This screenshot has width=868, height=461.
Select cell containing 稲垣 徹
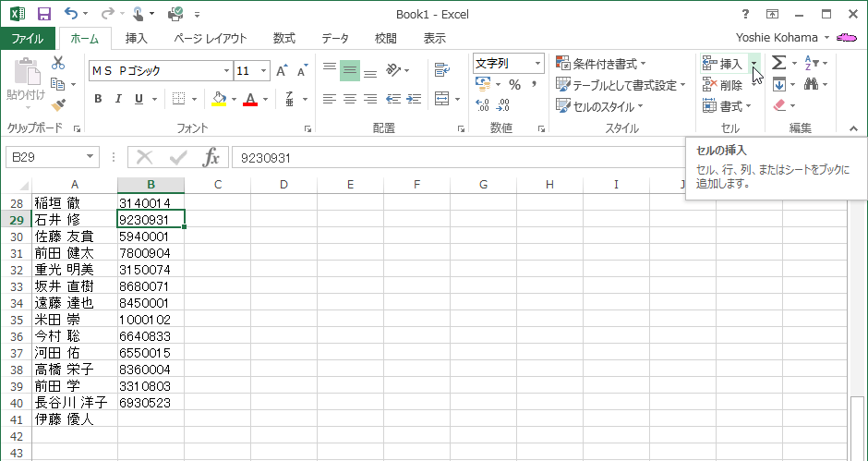pyautogui.click(x=75, y=203)
